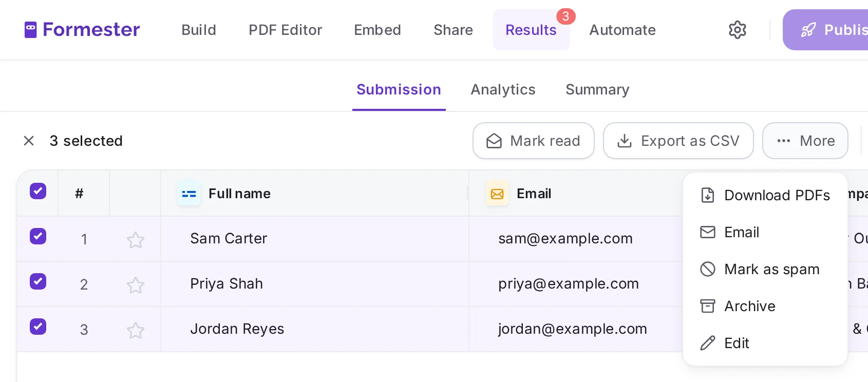The height and width of the screenshot is (382, 868).
Task: Uncheck row 2 Priya Shah checkbox
Action: (x=38, y=281)
